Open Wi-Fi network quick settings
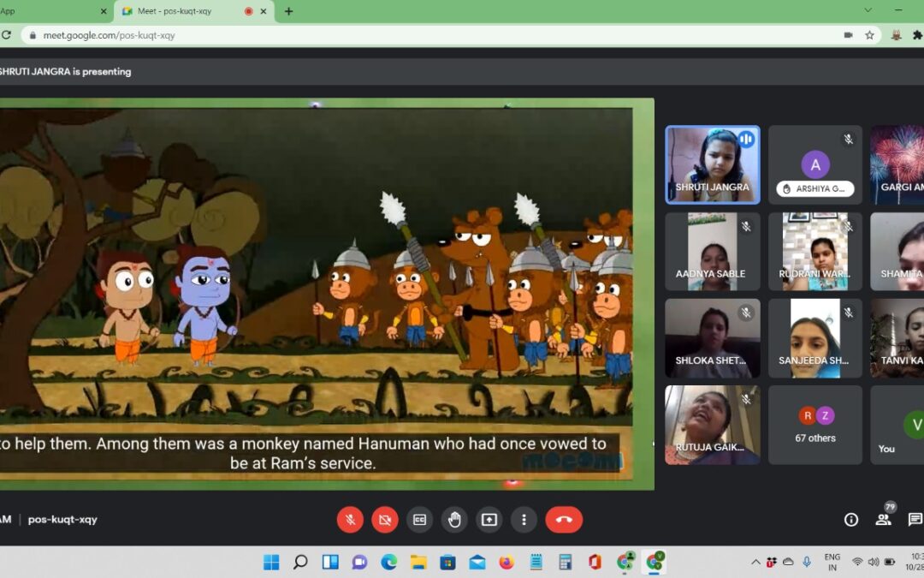Image resolution: width=924 pixels, height=578 pixels. click(857, 562)
